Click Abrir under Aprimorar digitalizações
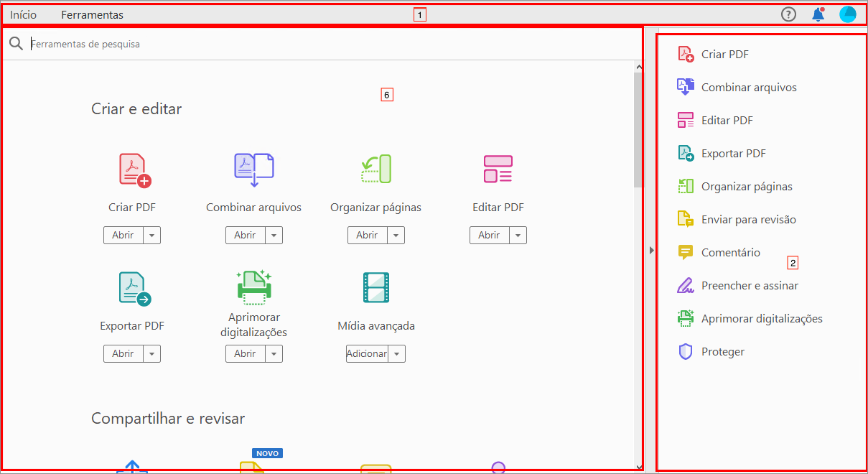Viewport: 868px width, 474px height. coord(245,353)
